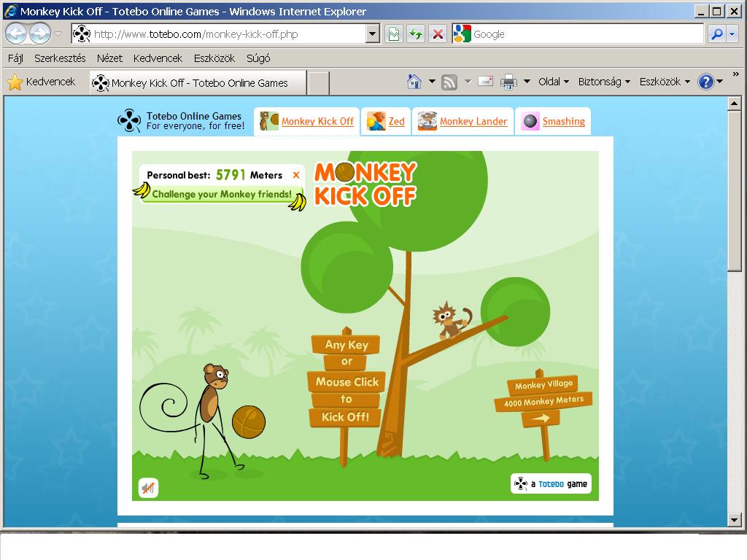The height and width of the screenshot is (560, 747).
Task: Click the page's vertical scrollbar thumb
Action: [x=734, y=192]
